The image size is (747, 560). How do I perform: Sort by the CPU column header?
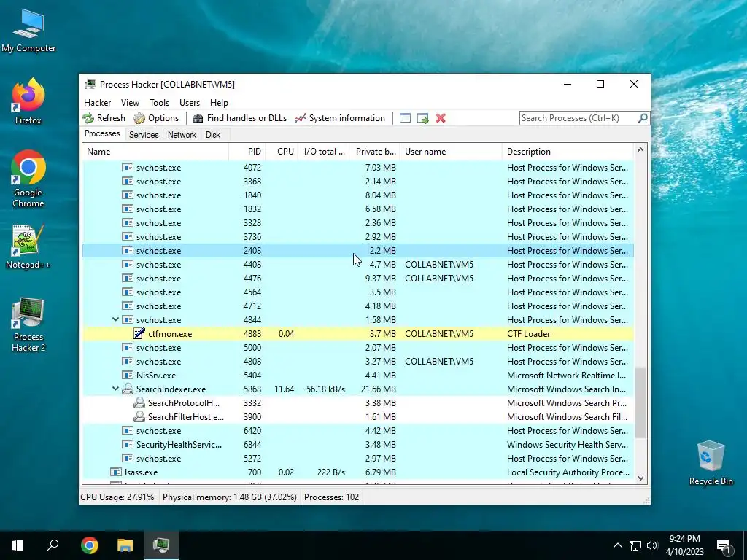click(x=282, y=152)
